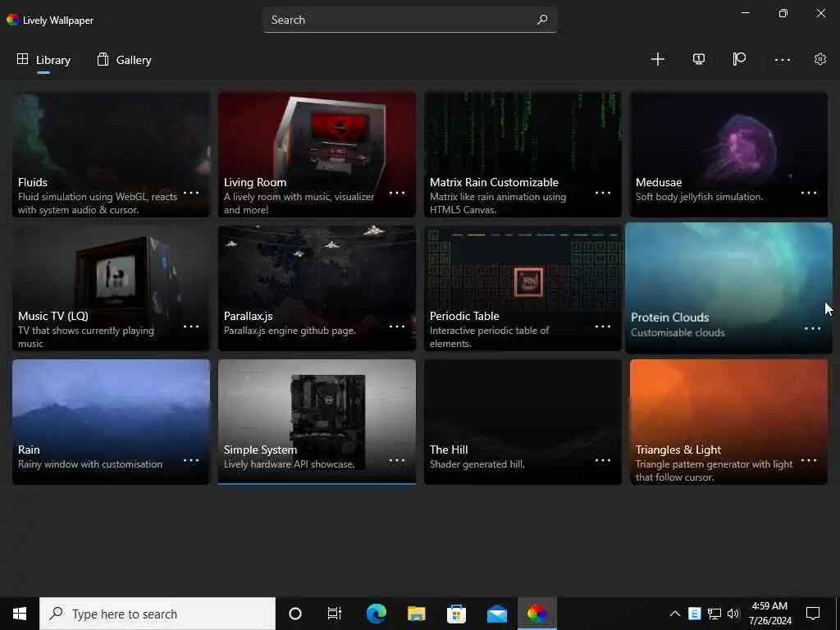840x630 pixels.
Task: Open the volume speaker tray icon
Action: [733, 614]
